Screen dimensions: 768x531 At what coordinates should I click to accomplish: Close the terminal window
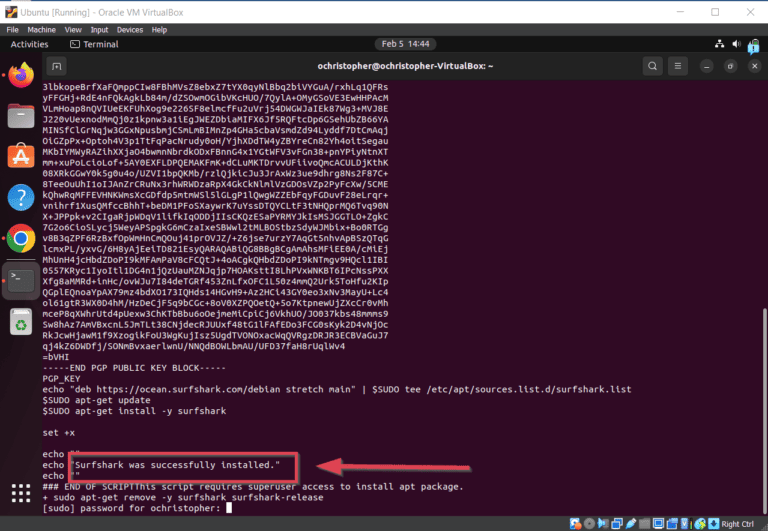[754, 66]
